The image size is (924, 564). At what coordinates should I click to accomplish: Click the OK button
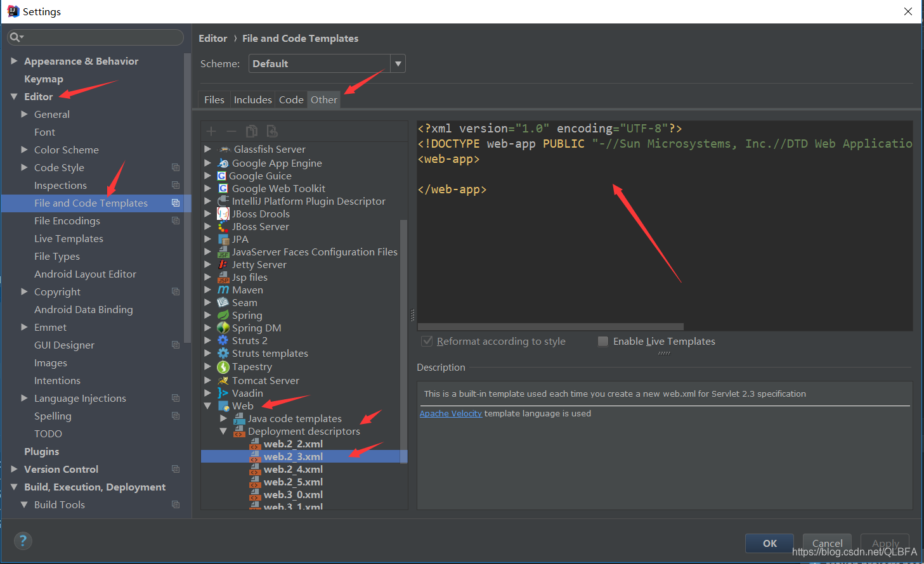769,543
